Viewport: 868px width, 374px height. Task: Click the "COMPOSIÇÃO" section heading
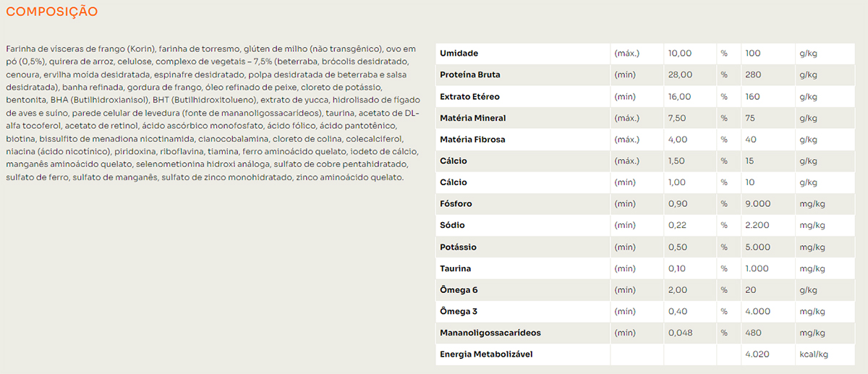point(52,12)
